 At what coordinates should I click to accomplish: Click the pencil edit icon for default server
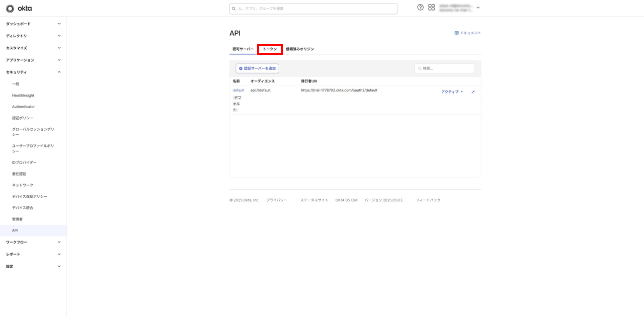473,92
